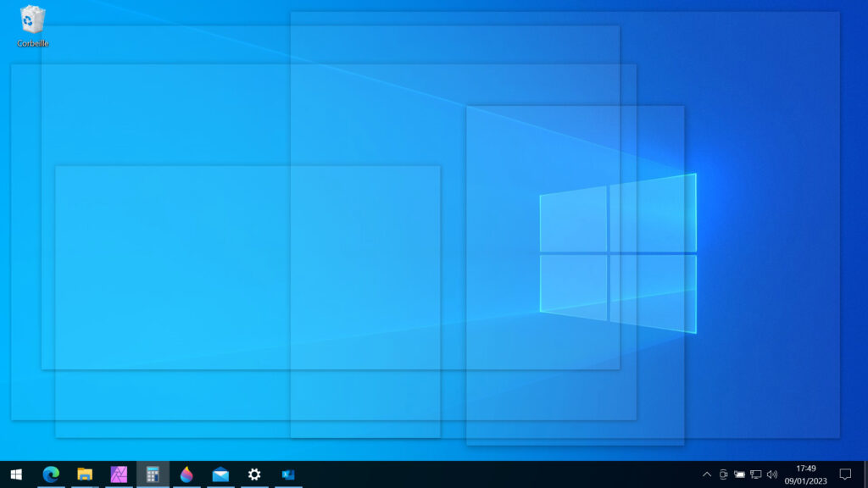Open the battery status tray icon
This screenshot has height=488, width=868.
coord(739,474)
